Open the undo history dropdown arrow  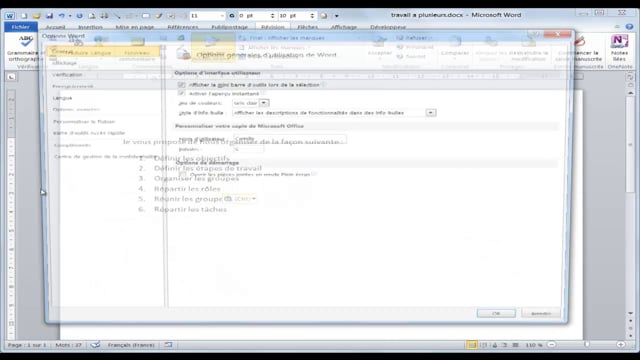[70, 16]
